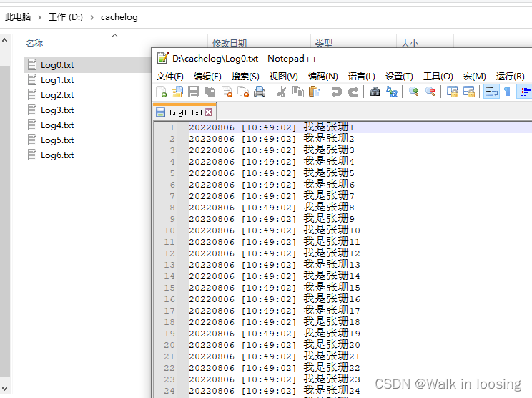The width and height of the screenshot is (532, 398).
Task: Click the Paste clipboard icon
Action: tap(314, 92)
